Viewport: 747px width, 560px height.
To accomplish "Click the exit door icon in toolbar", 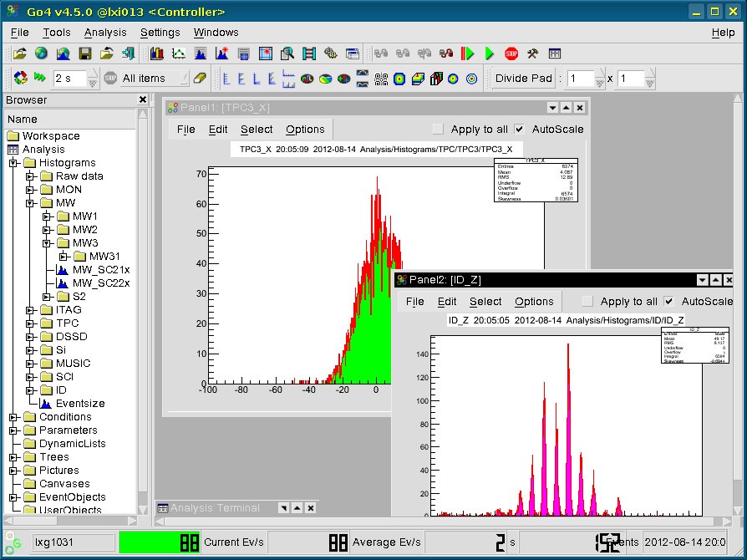I will pos(128,53).
